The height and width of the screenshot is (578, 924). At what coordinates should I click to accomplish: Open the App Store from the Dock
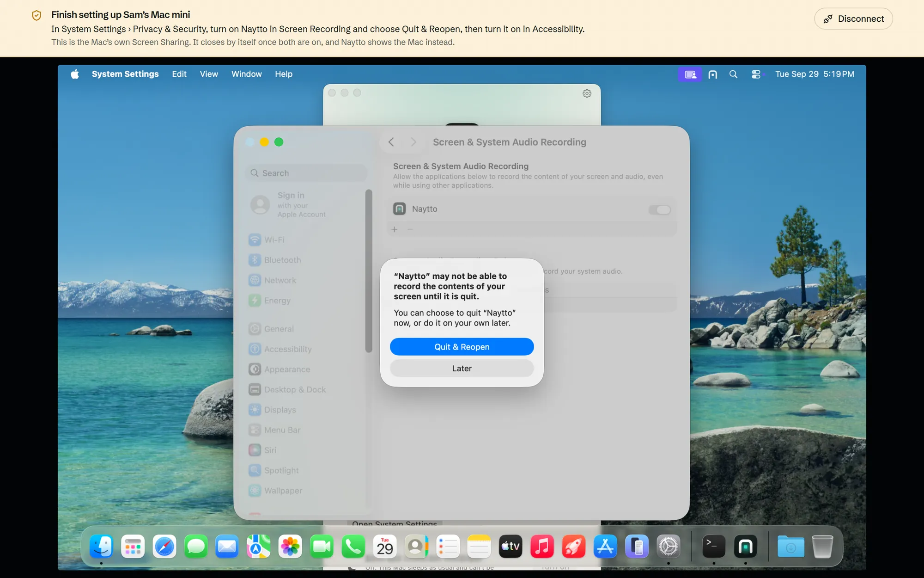click(605, 547)
